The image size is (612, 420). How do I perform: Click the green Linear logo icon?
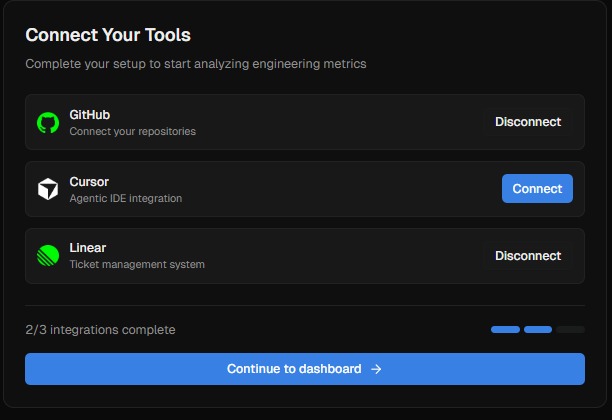(48, 256)
